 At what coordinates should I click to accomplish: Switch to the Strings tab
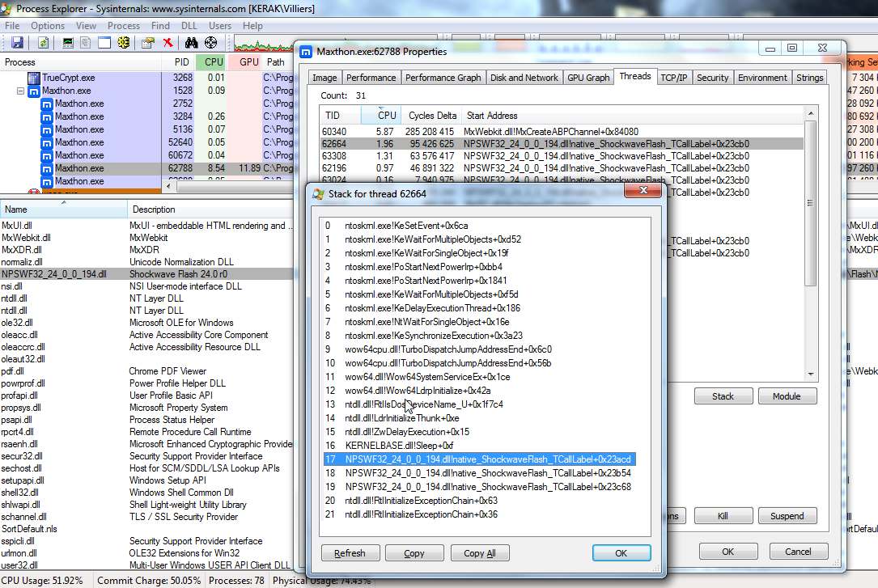coord(810,78)
